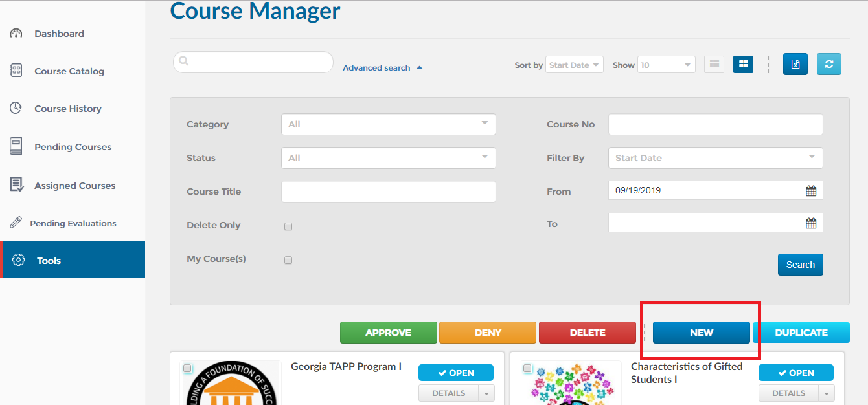Open the From date calendar picker

tap(811, 191)
